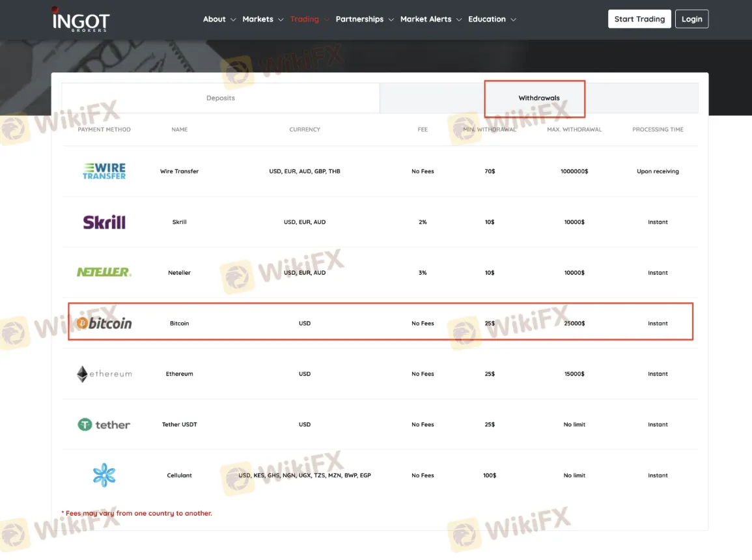Click the Bitcoin logo
Screen dimensions: 752x560
click(x=104, y=323)
